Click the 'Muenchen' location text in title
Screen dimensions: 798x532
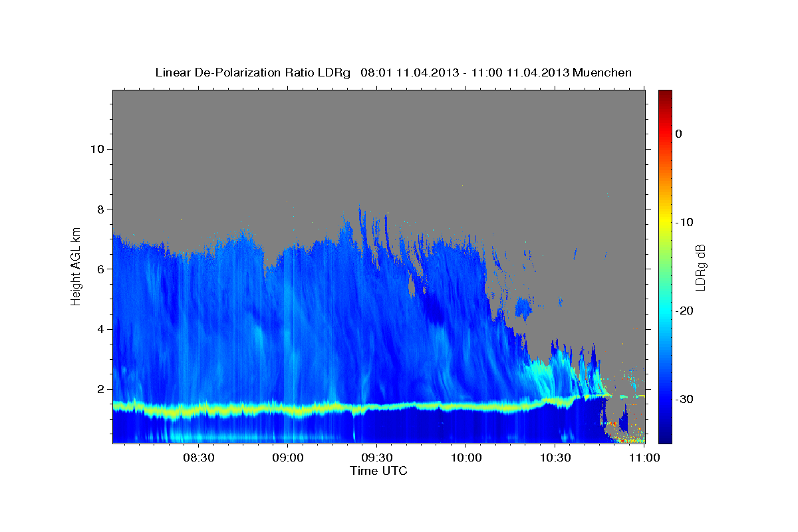click(x=602, y=72)
